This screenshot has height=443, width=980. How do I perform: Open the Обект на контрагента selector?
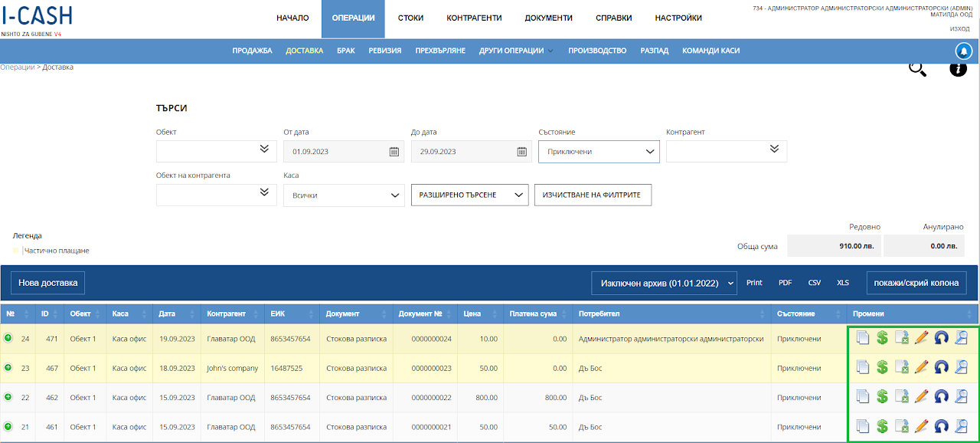[x=217, y=195]
